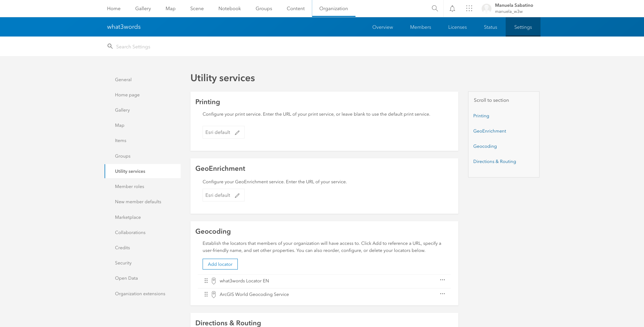This screenshot has height=327, width=644.
Task: Grab reorder handle for ArcGIS World Geocoding Service
Action: tap(206, 294)
